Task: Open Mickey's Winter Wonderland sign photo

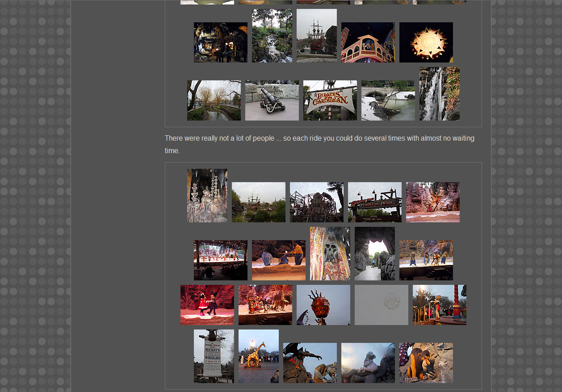Action: pos(214,356)
